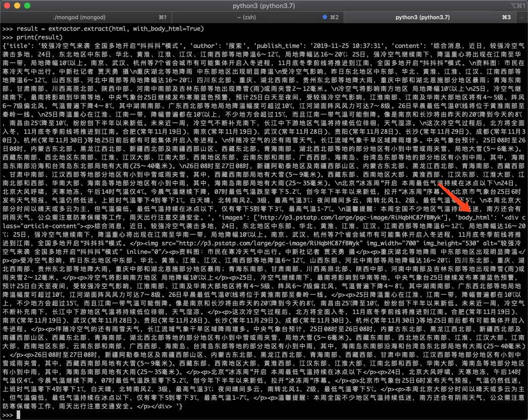528x420 pixels.
Task: Switch to the ~ (zsh) tab
Action: point(258,17)
